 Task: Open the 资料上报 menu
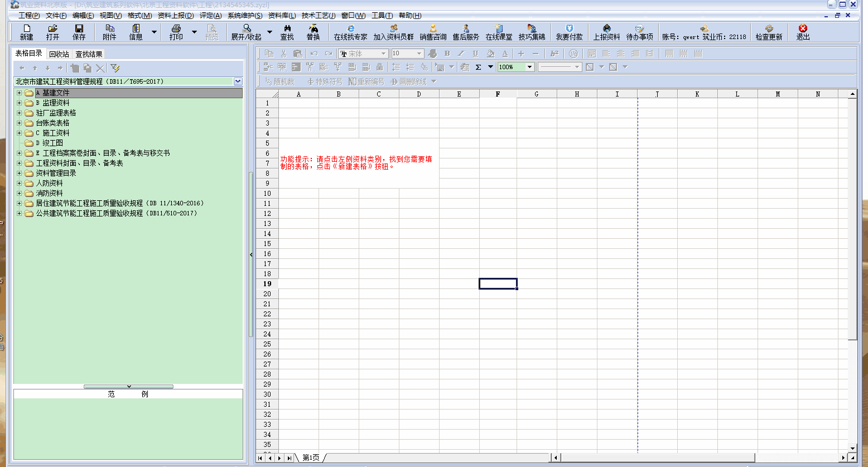176,16
